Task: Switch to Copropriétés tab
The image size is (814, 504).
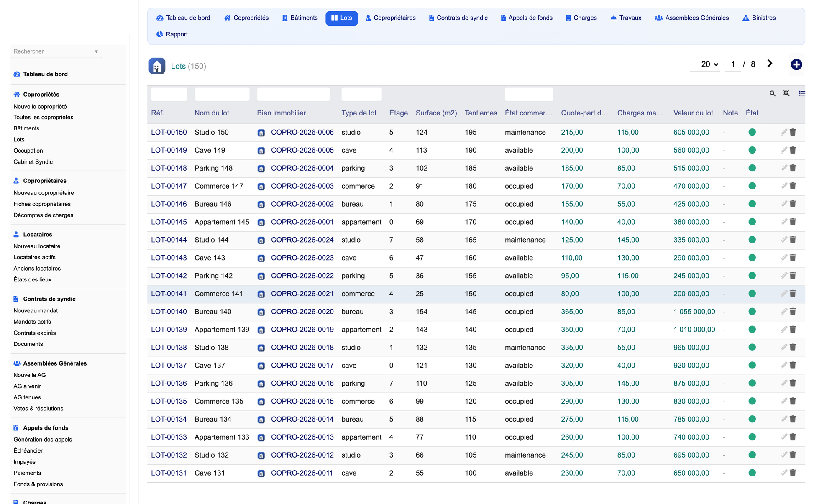Action: (246, 18)
